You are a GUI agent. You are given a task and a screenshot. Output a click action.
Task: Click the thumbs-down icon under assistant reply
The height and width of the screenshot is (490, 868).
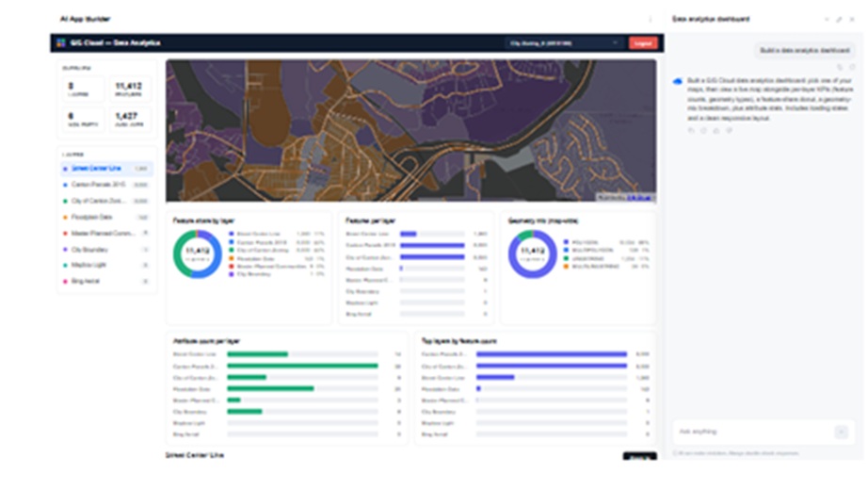pos(730,131)
